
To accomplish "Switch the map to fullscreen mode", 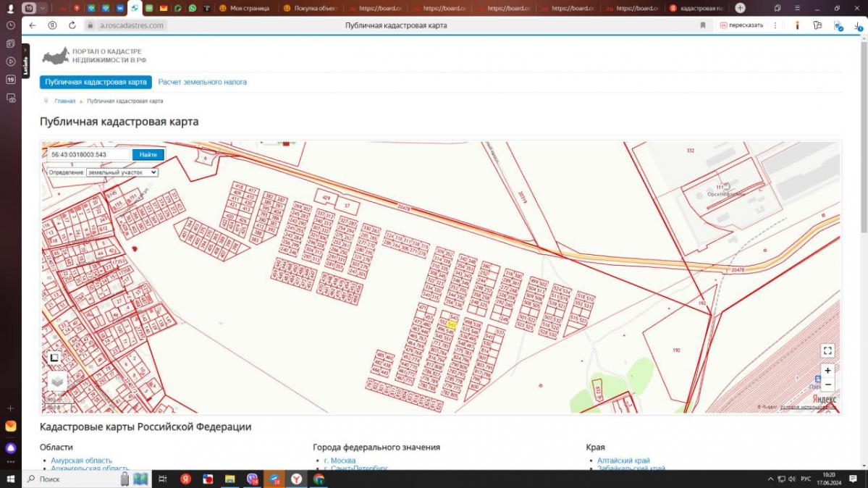I will tap(827, 351).
